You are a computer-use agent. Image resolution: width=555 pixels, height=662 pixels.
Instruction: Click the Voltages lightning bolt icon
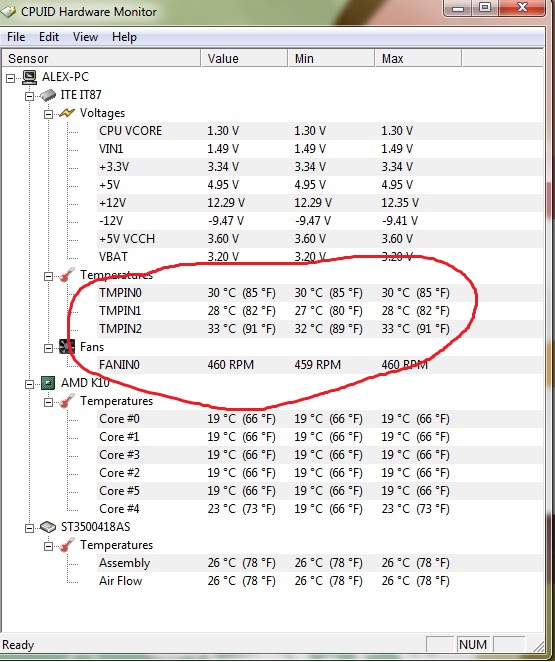point(67,113)
